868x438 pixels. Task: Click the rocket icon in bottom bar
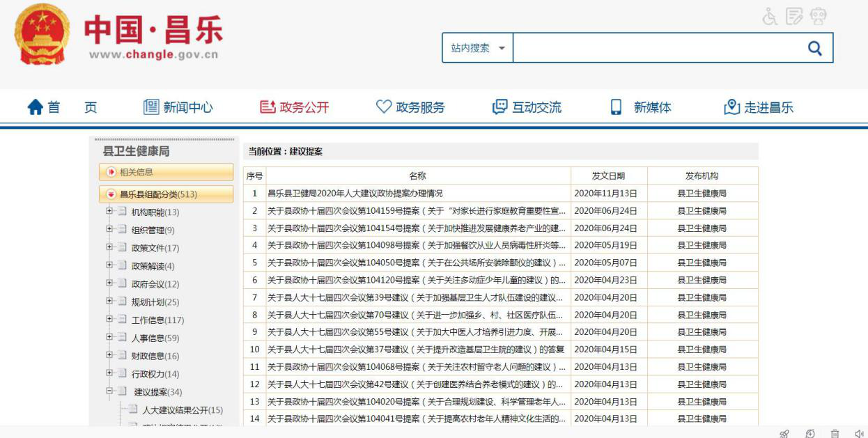click(784, 433)
